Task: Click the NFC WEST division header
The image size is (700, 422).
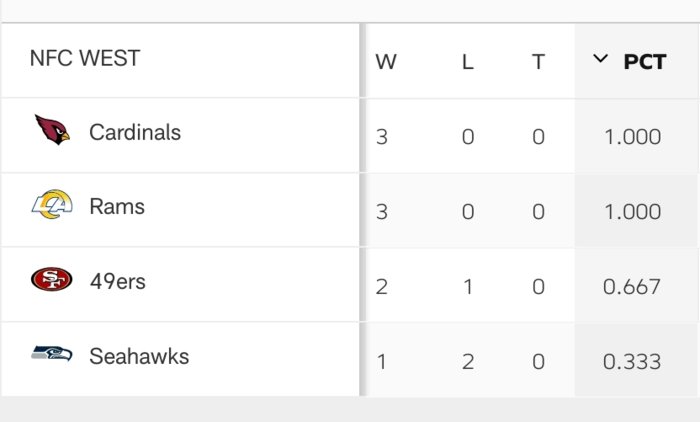Action: click(85, 59)
